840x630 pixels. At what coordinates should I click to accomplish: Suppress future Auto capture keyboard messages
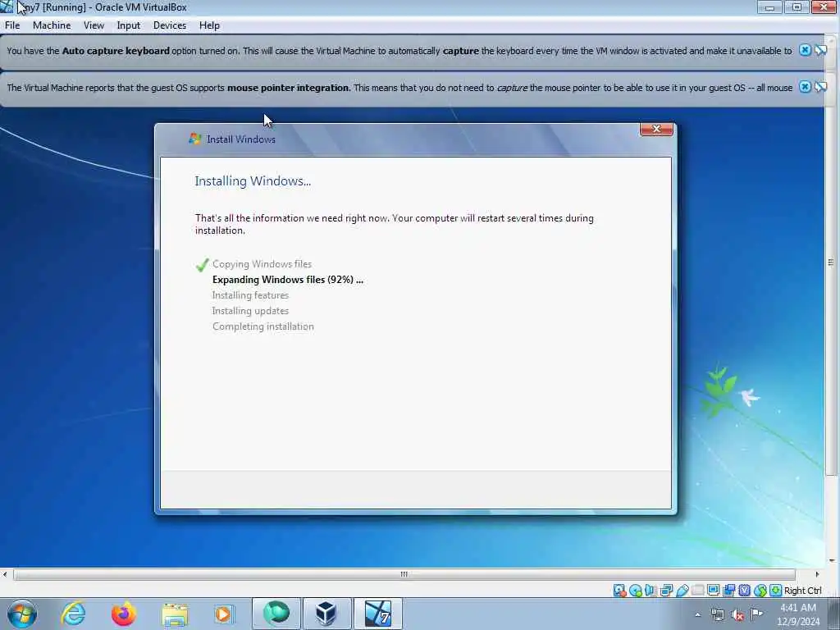820,50
